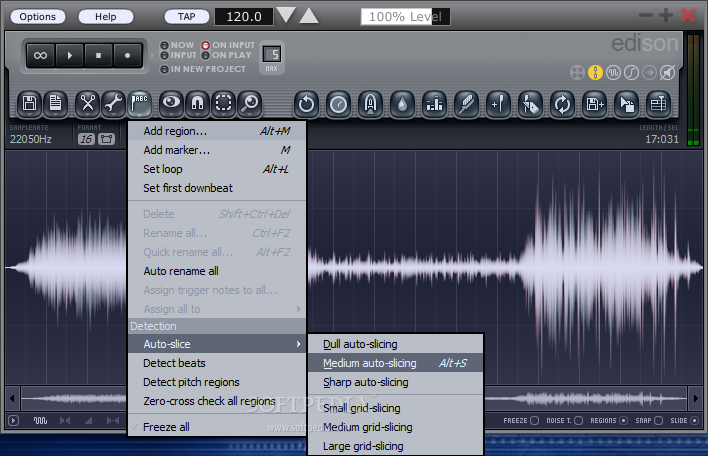Image resolution: width=708 pixels, height=456 pixels.
Task: Click the dashed-square Select icon
Action: [224, 103]
